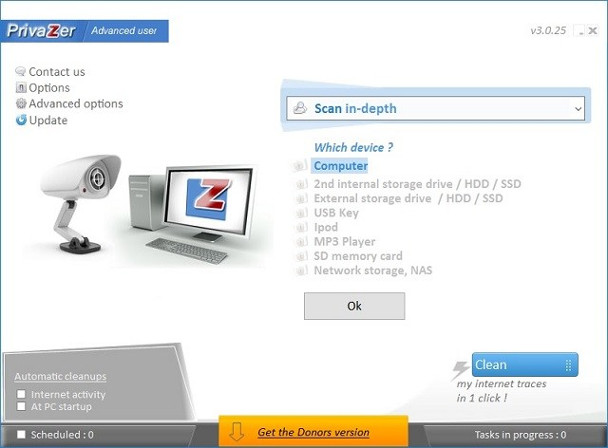Choose USB Key as device
This screenshot has width=608, height=448.
point(336,213)
